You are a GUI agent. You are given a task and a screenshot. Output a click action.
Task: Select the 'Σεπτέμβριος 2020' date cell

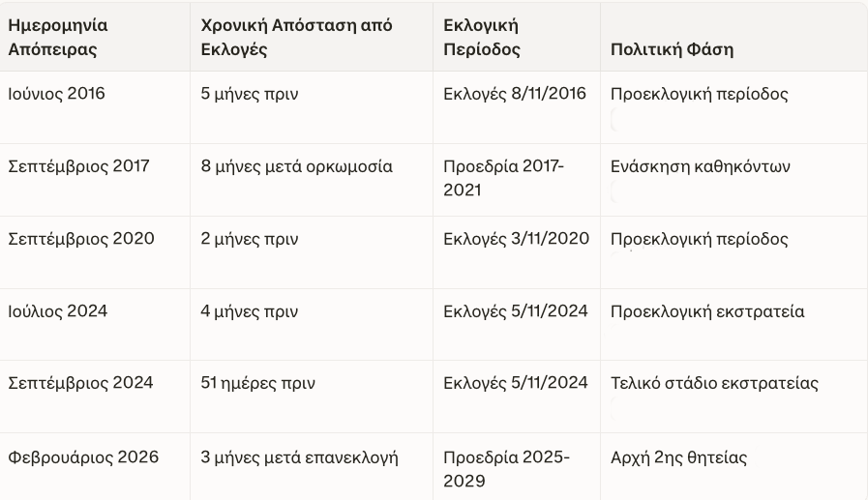81,239
